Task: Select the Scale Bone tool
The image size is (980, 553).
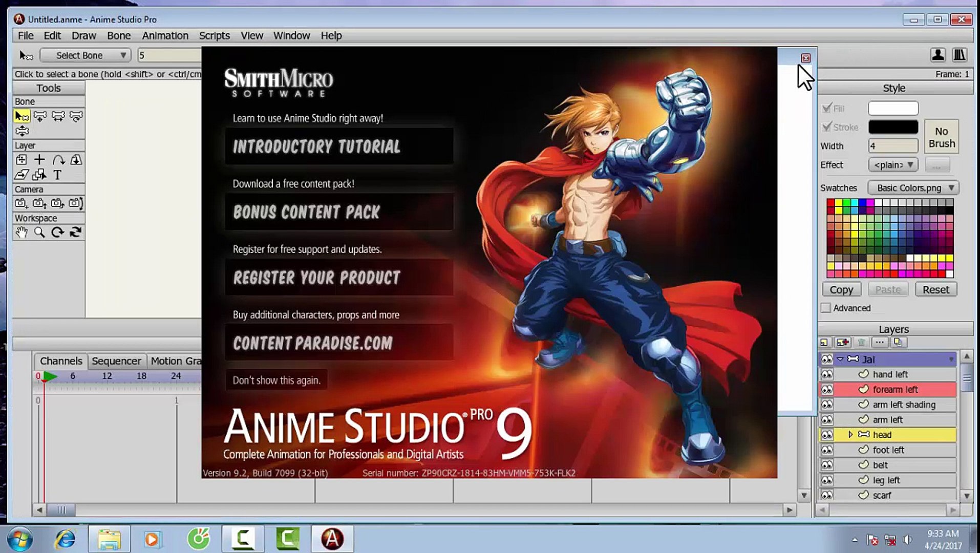Action: coord(58,116)
